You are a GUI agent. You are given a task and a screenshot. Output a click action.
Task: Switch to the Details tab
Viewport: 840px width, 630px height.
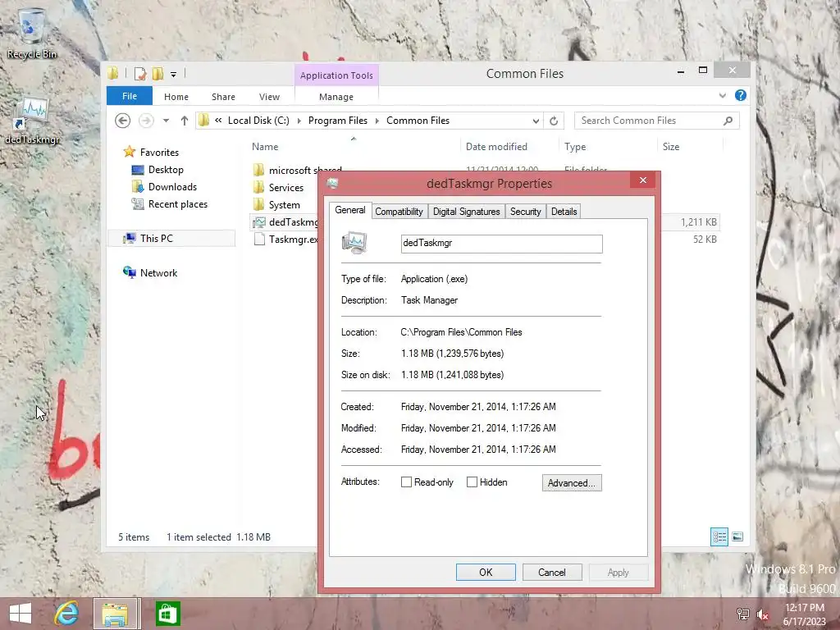564,212
